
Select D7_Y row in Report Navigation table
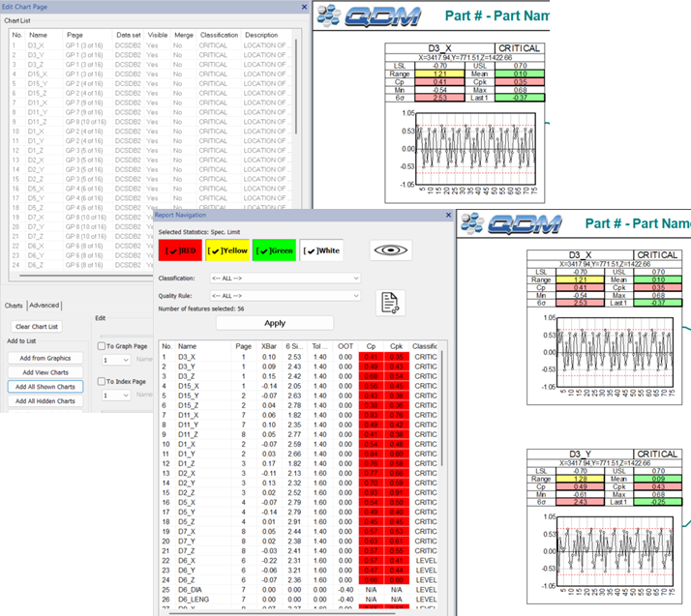pyautogui.click(x=300, y=542)
